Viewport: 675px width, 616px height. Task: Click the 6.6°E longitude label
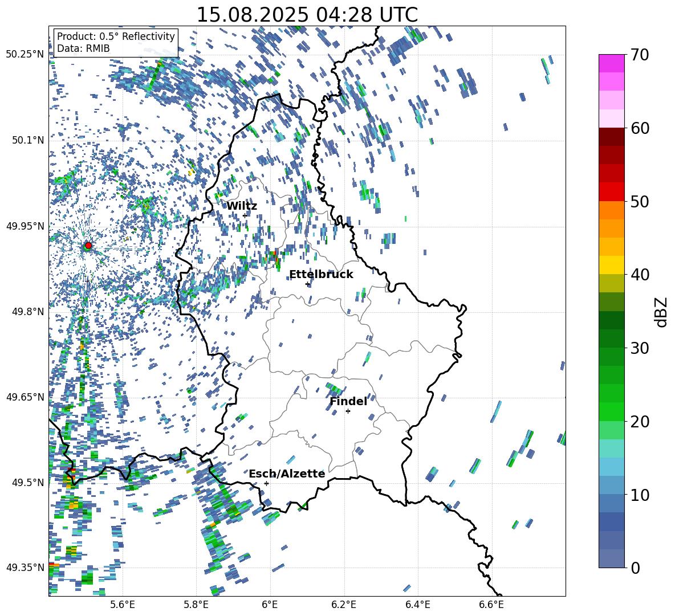click(491, 605)
